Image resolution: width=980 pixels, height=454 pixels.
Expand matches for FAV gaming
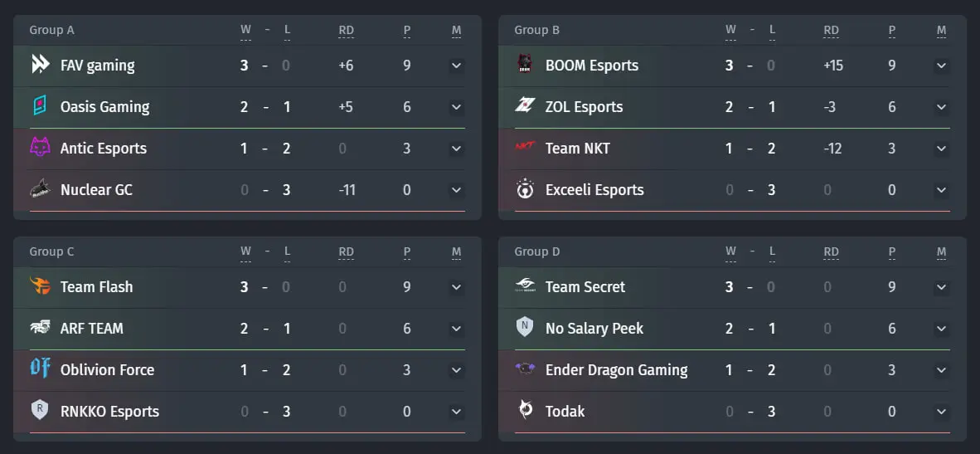click(456, 65)
